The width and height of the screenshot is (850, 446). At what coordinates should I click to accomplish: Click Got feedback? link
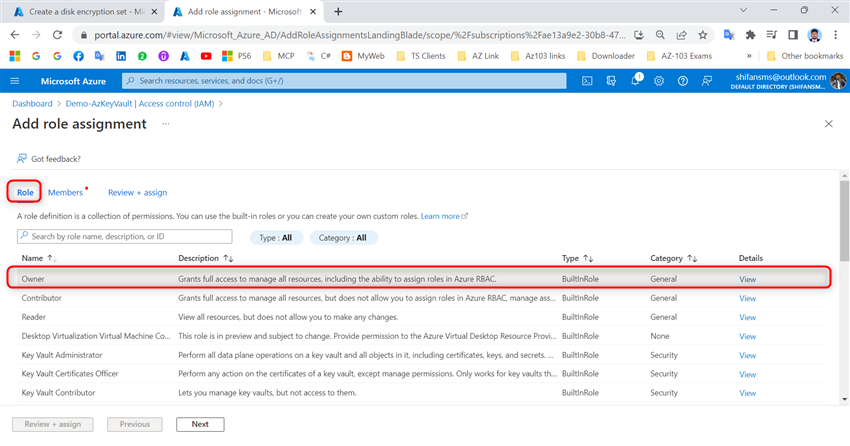tap(49, 159)
